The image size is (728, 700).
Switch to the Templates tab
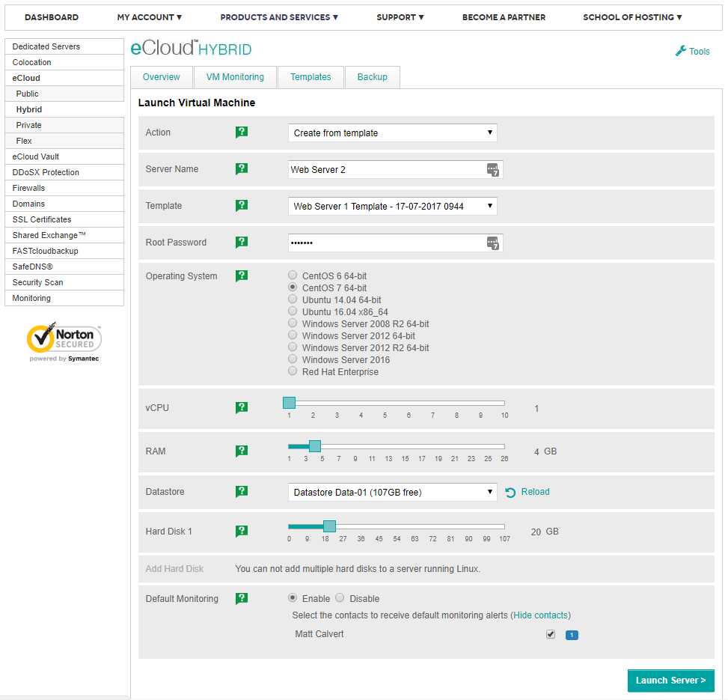coord(311,77)
